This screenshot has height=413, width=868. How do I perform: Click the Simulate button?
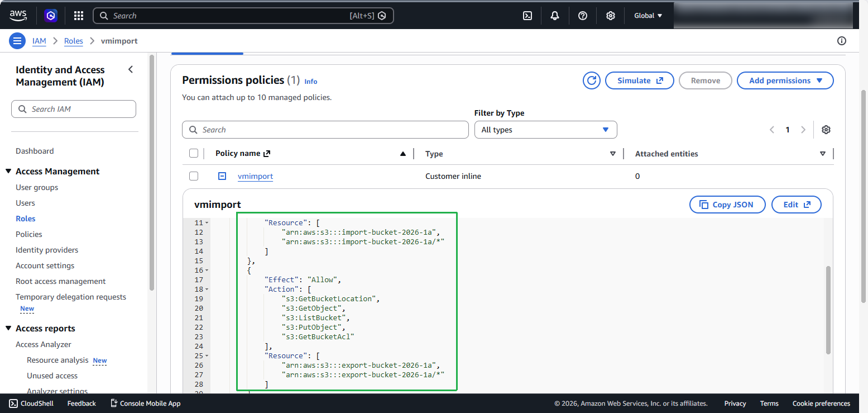click(640, 80)
